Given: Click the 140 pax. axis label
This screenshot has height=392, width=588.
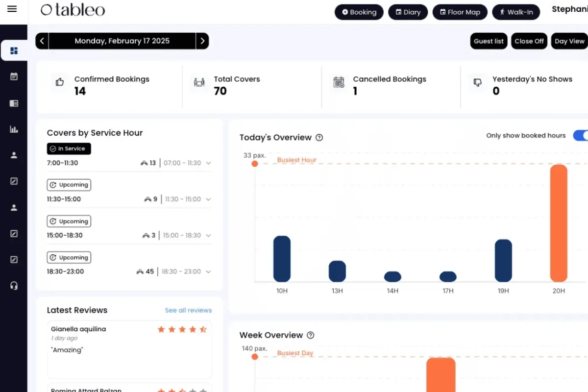Looking at the screenshot, I should (254, 349).
